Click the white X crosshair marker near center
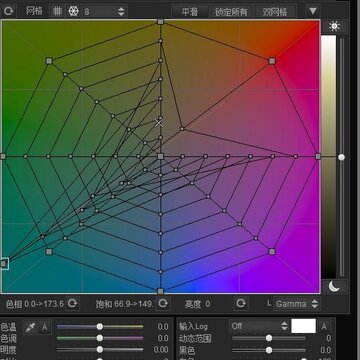Viewport: 360px width, 360px height. [x=159, y=123]
